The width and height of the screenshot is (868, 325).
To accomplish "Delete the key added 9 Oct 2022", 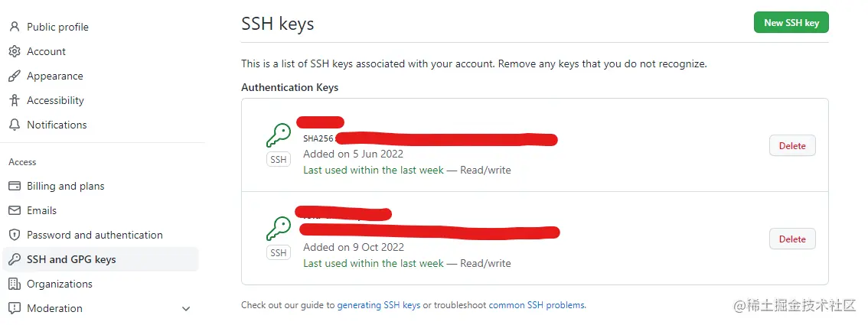I will pyautogui.click(x=792, y=239).
